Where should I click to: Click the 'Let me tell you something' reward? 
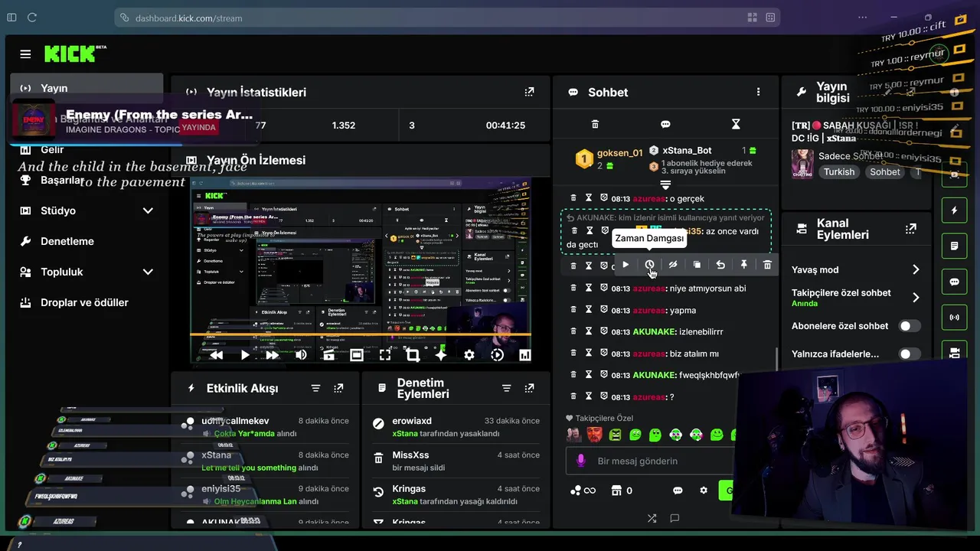(x=249, y=468)
